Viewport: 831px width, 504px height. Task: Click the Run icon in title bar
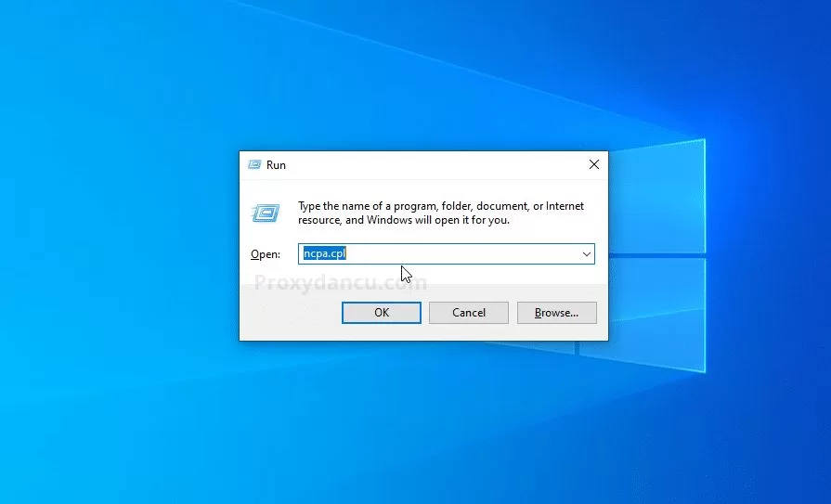254,165
